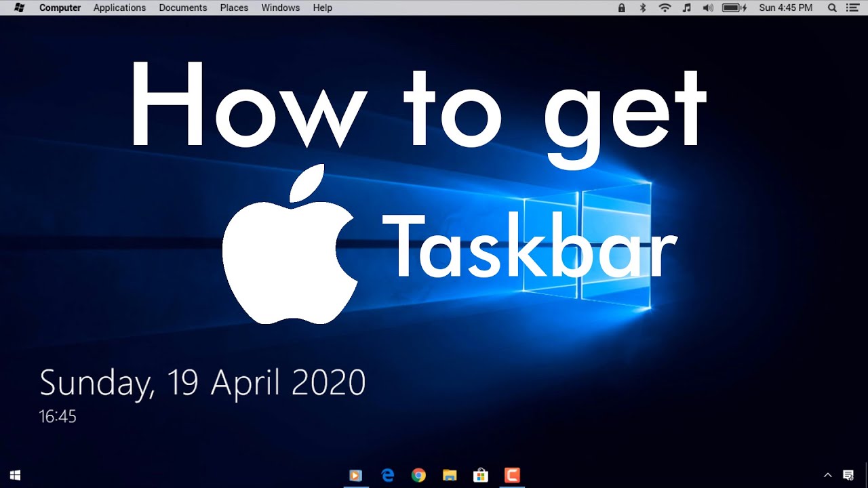Click the lock icon in the top bar
This screenshot has width=868, height=488.
click(x=622, y=8)
